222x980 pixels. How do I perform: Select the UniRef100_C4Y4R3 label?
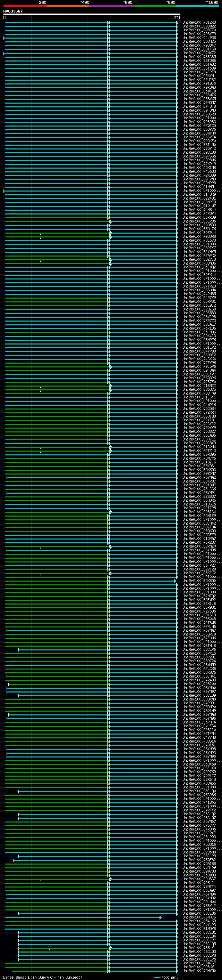click(199, 925)
